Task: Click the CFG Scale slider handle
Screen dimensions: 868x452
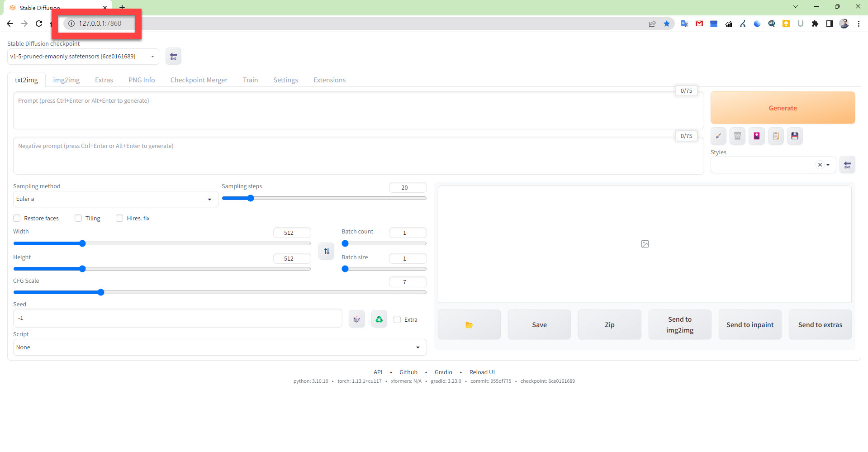Action: [x=101, y=292]
